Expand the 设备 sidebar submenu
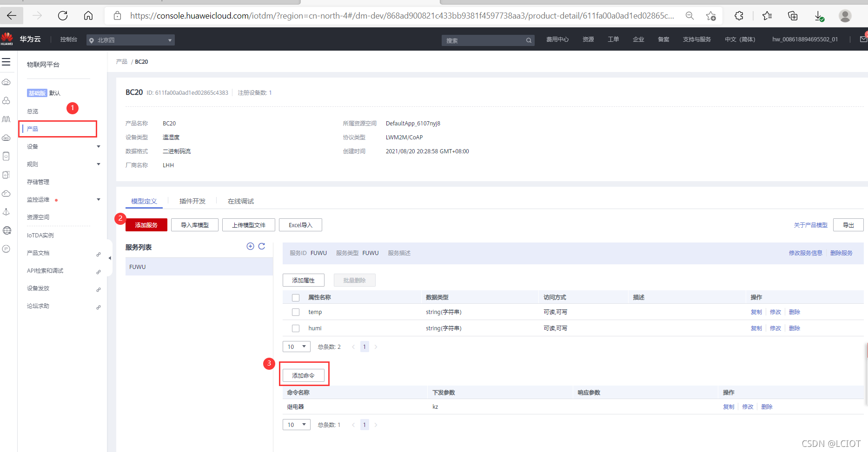 click(x=99, y=147)
